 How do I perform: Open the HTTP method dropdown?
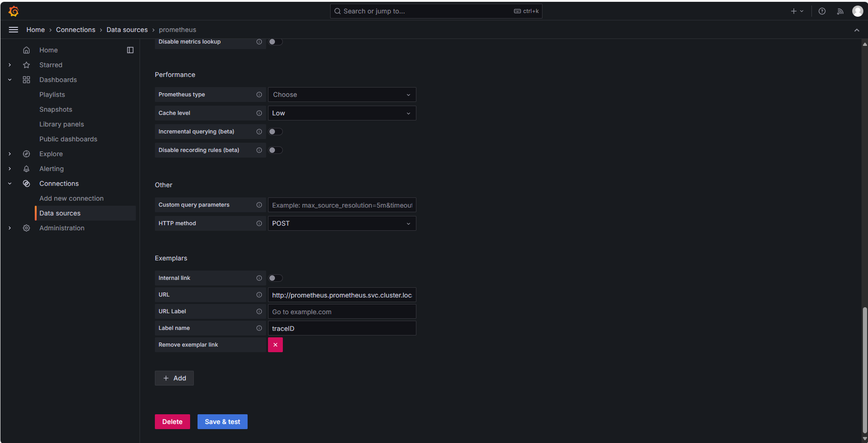(342, 223)
